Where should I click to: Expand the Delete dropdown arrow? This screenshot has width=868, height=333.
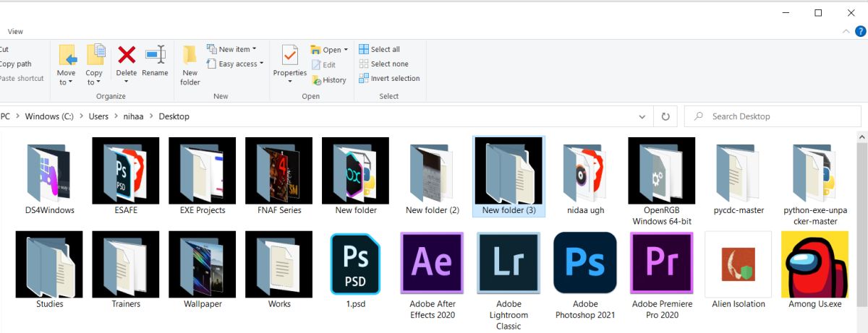[x=127, y=82]
